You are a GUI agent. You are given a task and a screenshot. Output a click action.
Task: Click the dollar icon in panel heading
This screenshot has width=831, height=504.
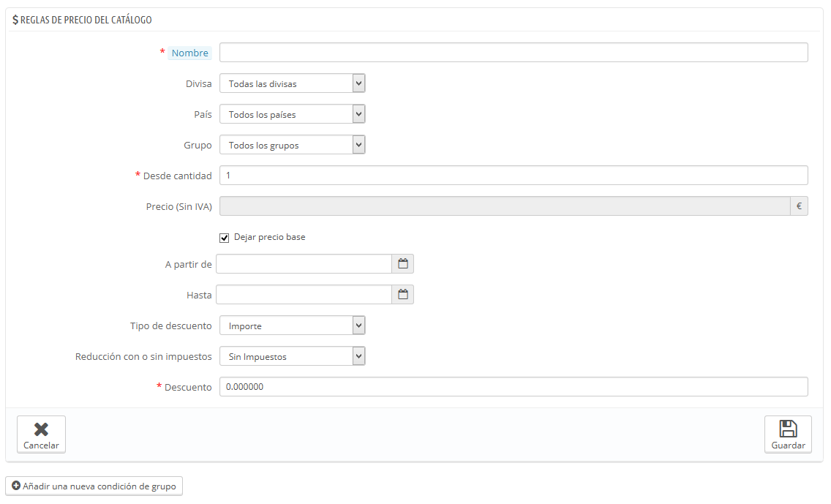pos(15,20)
